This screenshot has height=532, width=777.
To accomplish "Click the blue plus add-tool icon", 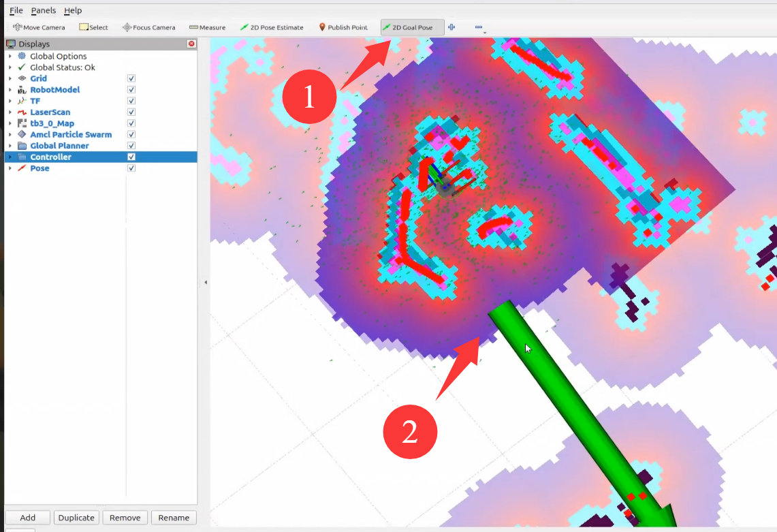I will [x=451, y=27].
